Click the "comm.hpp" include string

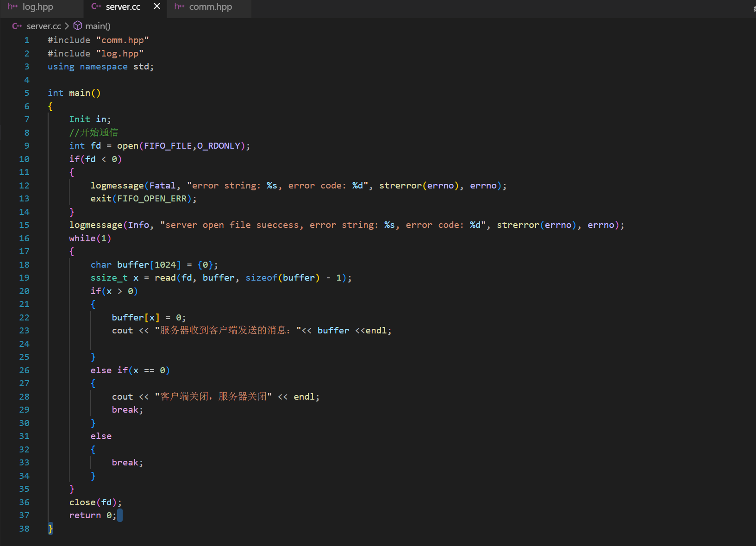coord(123,40)
